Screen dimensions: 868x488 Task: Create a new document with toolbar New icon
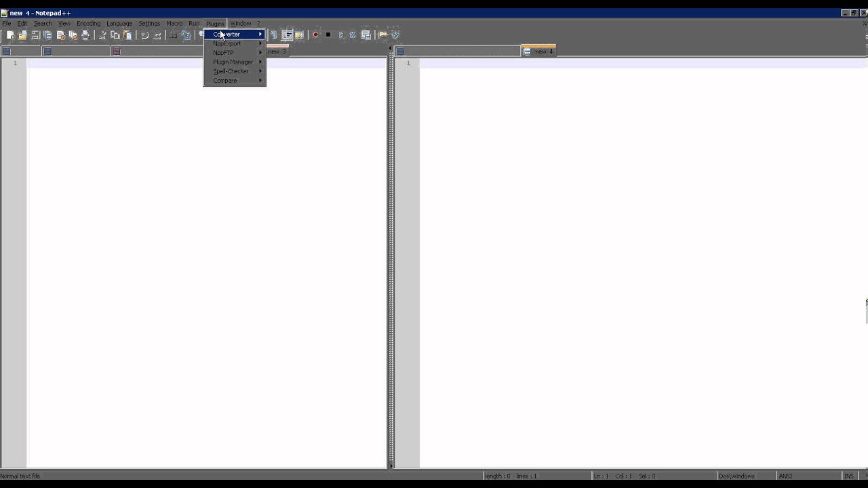(x=10, y=35)
